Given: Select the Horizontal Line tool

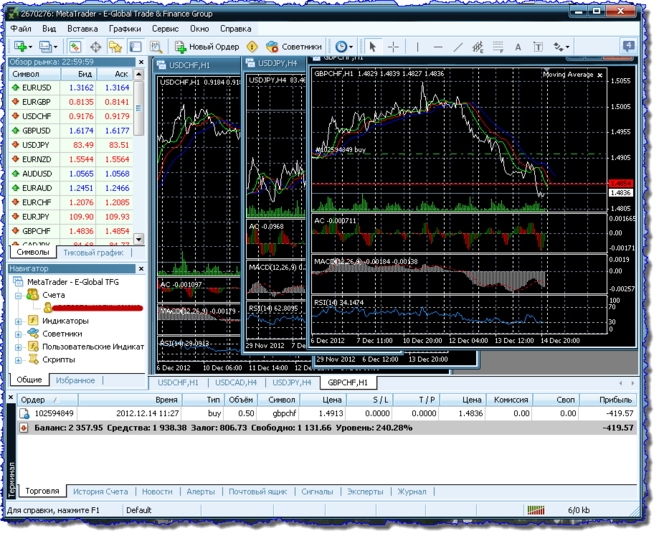Looking at the screenshot, I should pyautogui.click(x=438, y=47).
